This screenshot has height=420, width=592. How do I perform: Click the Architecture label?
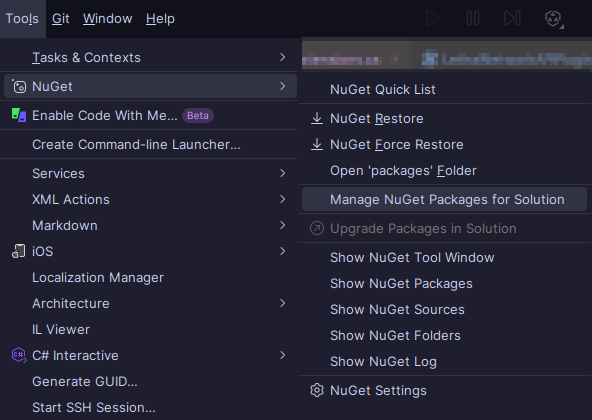tap(71, 303)
